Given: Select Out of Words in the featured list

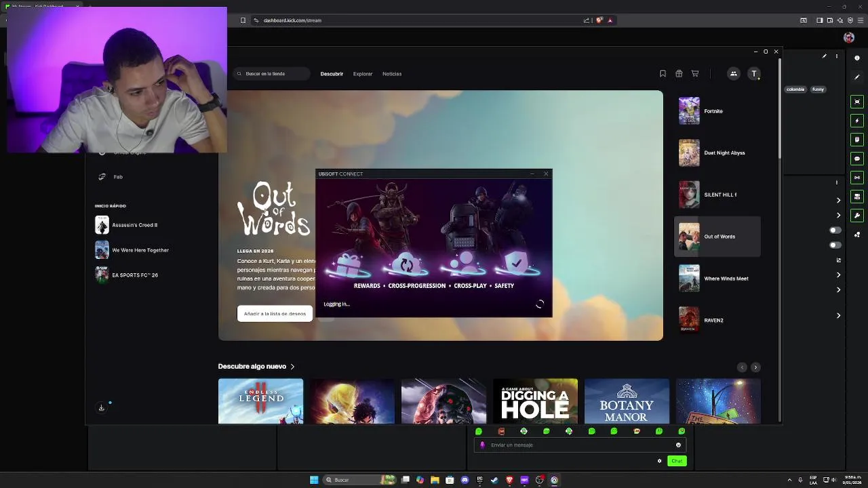Looking at the screenshot, I should [x=717, y=237].
